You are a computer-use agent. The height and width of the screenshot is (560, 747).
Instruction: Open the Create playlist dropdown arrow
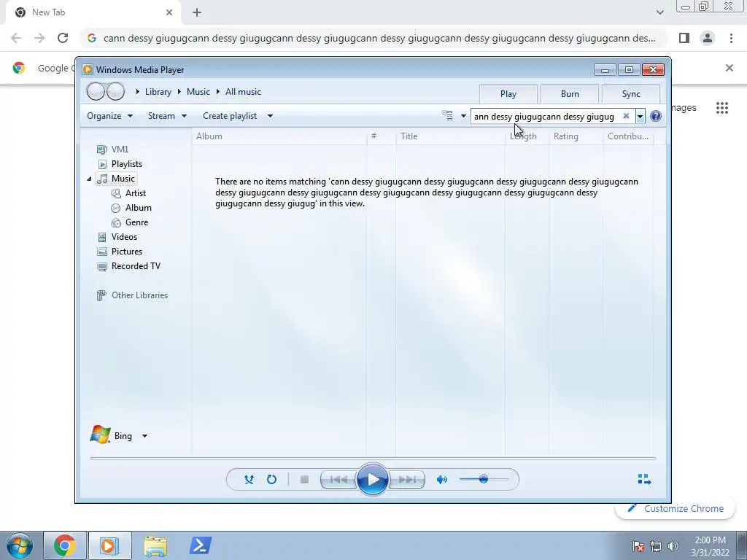[270, 116]
